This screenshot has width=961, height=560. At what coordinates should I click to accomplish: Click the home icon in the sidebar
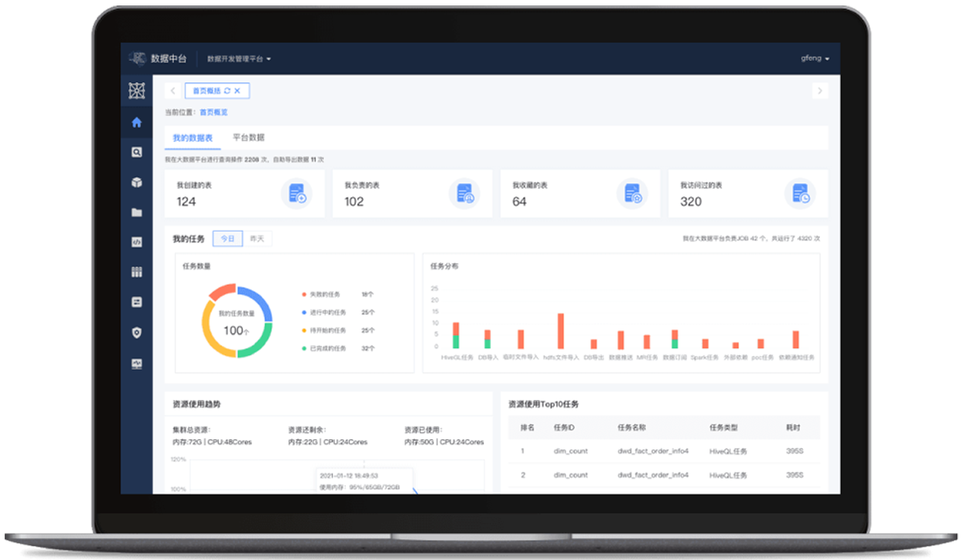coord(137,122)
